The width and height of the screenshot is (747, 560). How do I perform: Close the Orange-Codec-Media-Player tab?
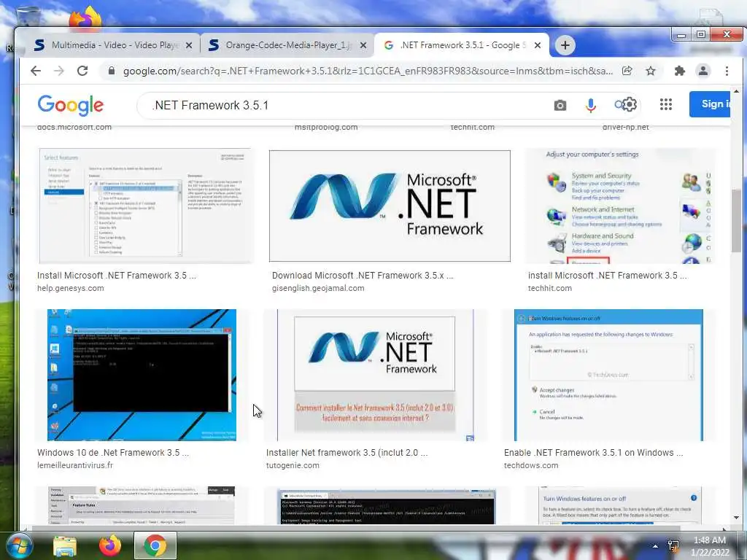pyautogui.click(x=363, y=45)
